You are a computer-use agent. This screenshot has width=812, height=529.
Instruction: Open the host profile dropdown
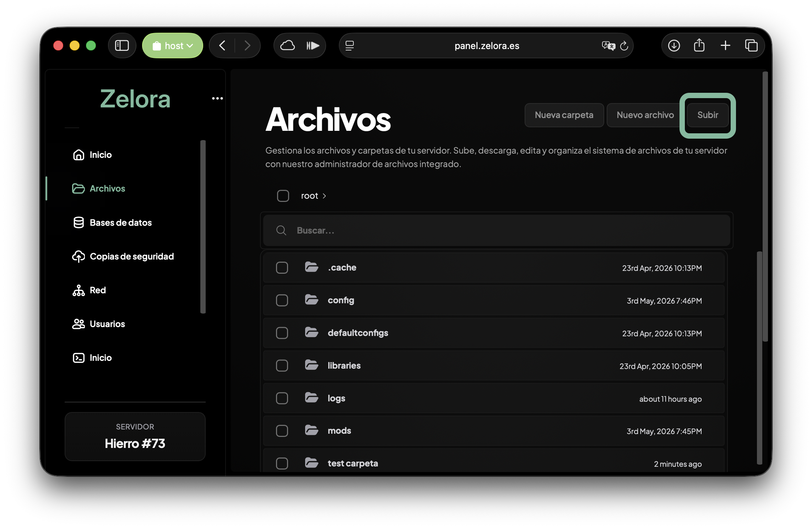[x=173, y=46]
